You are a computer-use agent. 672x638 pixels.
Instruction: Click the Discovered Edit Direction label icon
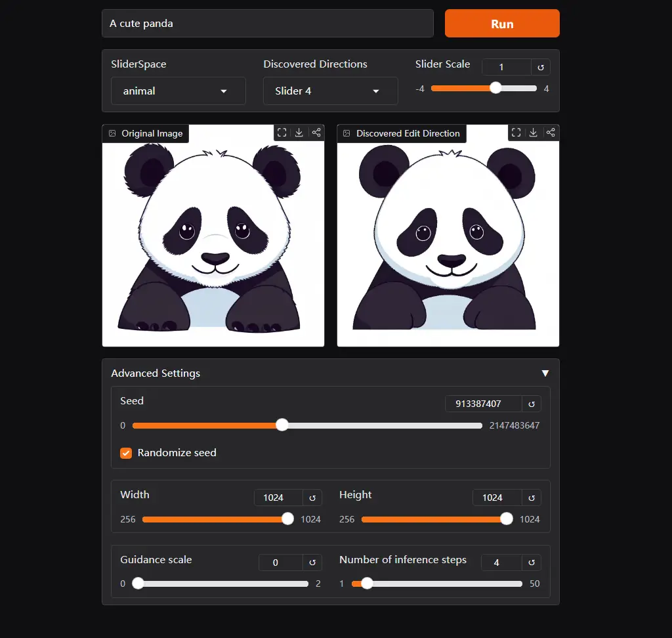[x=346, y=133]
